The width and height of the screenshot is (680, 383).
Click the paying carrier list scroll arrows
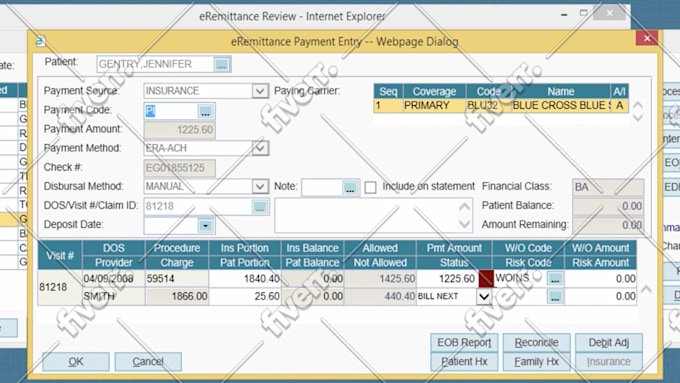click(638, 111)
